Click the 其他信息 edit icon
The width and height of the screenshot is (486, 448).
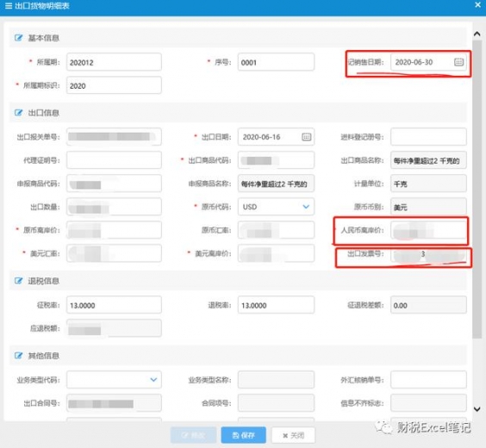coord(19,355)
